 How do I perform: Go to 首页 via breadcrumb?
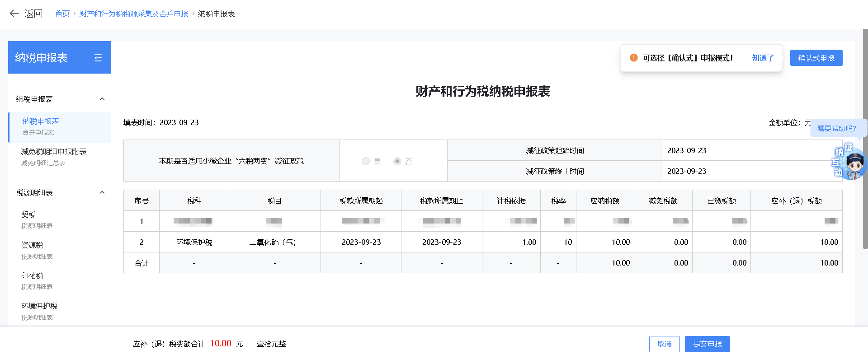pos(62,14)
